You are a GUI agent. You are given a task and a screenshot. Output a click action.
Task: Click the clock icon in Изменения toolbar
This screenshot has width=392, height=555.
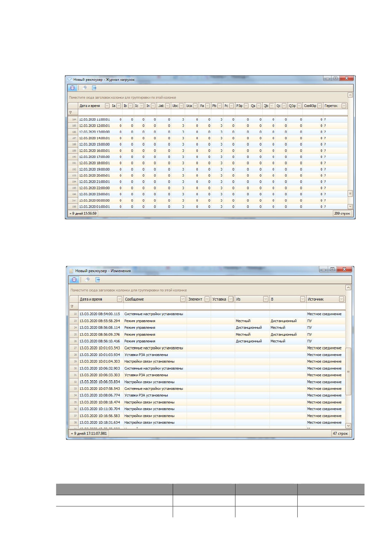point(74,280)
